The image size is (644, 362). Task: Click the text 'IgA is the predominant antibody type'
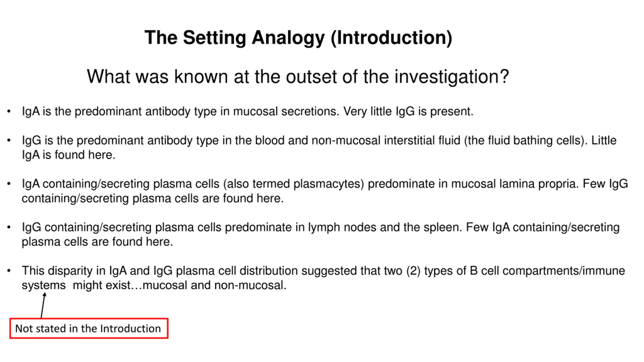(x=119, y=112)
